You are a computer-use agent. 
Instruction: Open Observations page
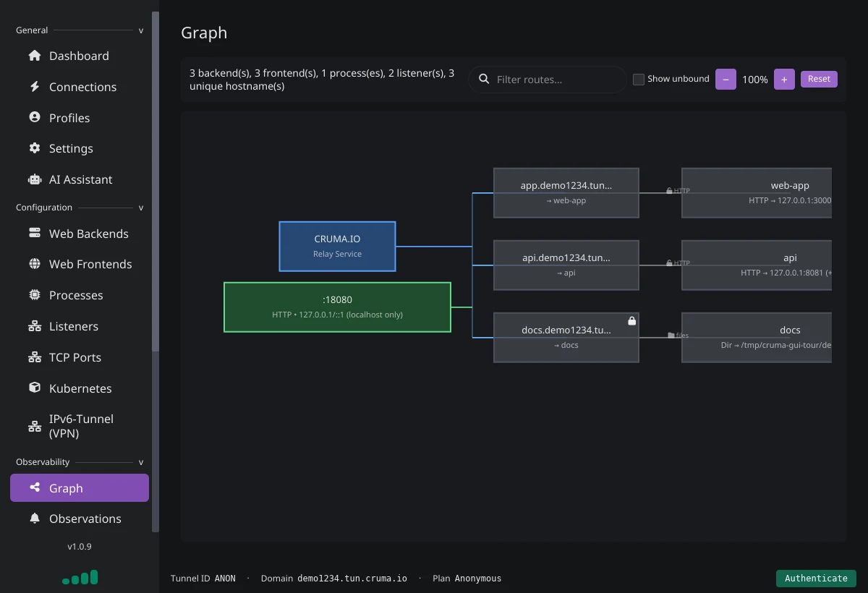[80, 519]
